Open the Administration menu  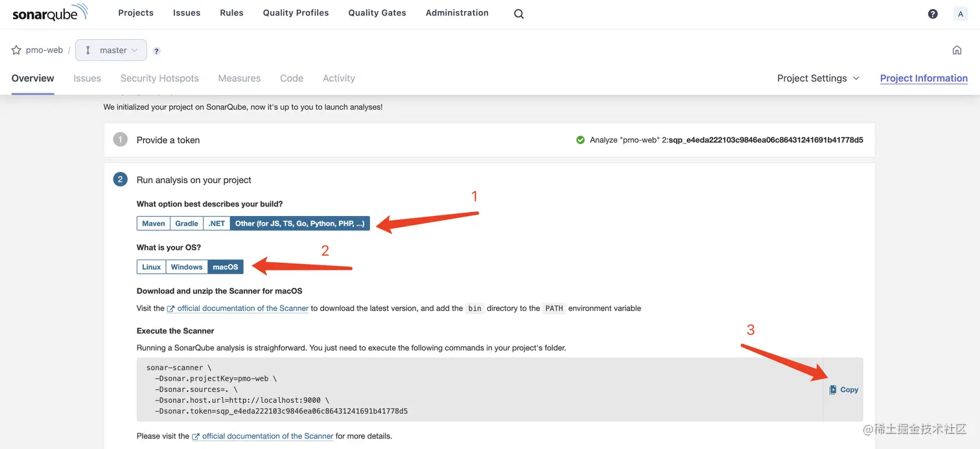coord(457,13)
